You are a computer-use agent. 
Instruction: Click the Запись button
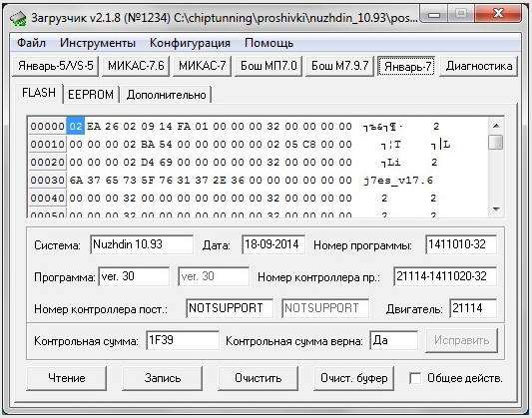[163, 378]
